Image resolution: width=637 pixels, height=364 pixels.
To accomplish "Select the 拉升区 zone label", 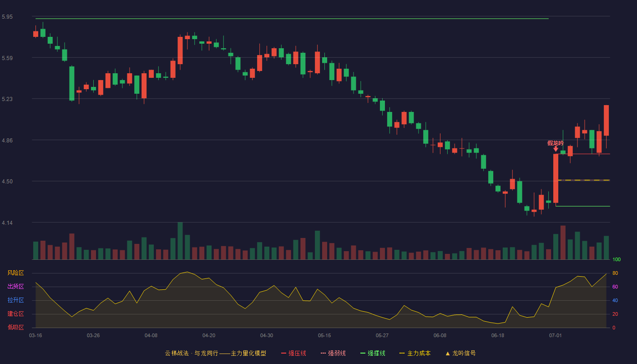I will pos(15,300).
